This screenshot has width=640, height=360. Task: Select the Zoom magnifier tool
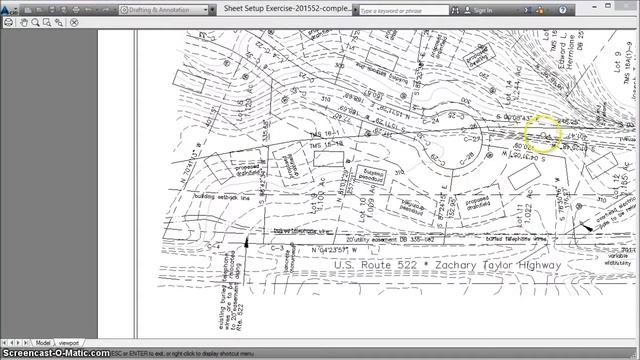[x=36, y=22]
